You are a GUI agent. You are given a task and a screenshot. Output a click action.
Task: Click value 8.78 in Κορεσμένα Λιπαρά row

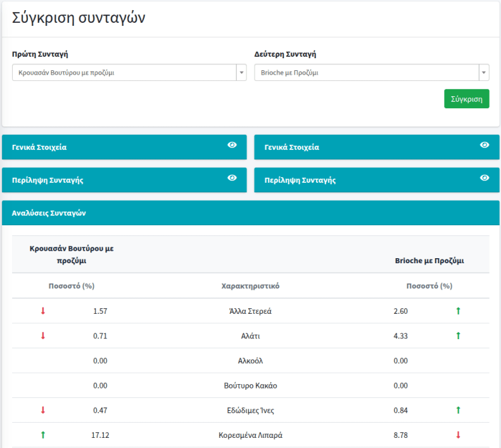[401, 435]
